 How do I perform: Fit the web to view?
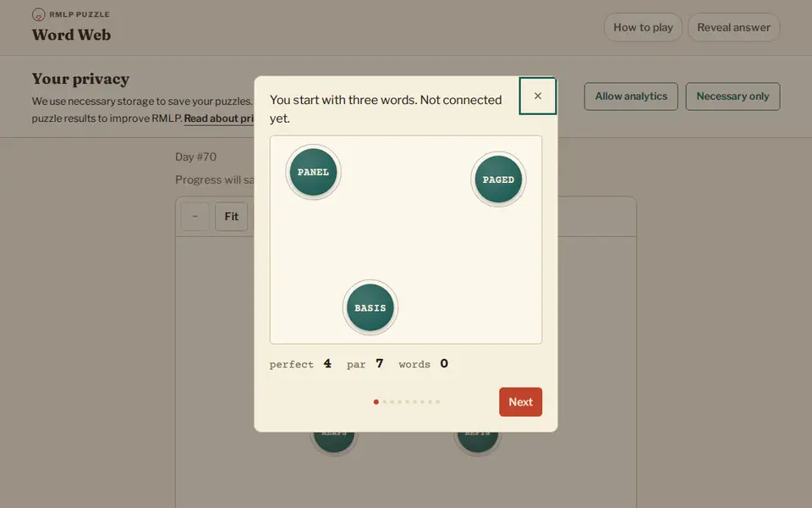point(231,216)
